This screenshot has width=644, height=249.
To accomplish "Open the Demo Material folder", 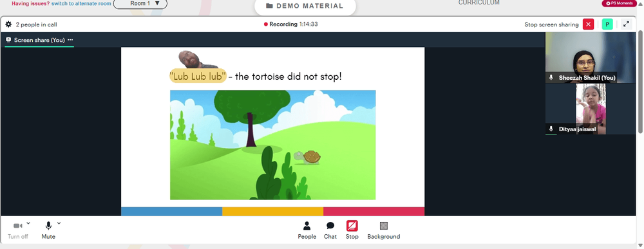I will [x=305, y=6].
